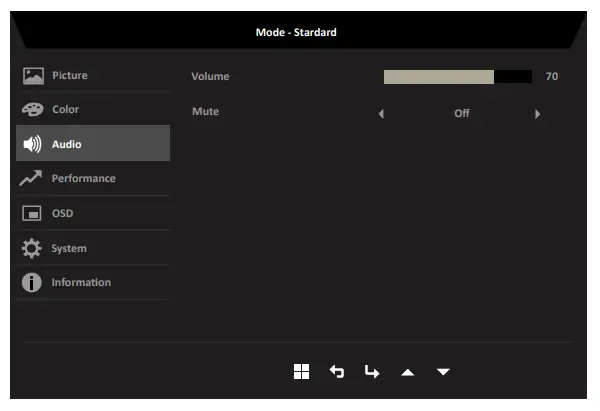Click the Information circle icon
Viewport: 600px width, 411px height.
pos(33,283)
